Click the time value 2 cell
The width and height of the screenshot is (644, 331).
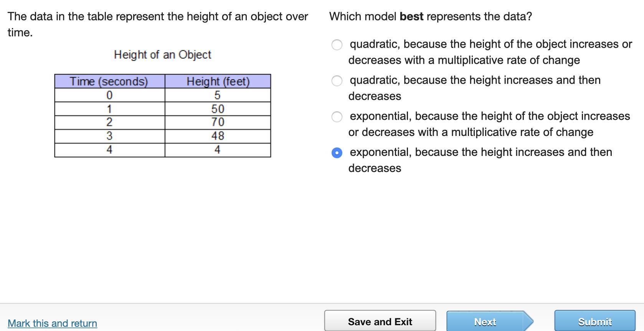tap(109, 122)
